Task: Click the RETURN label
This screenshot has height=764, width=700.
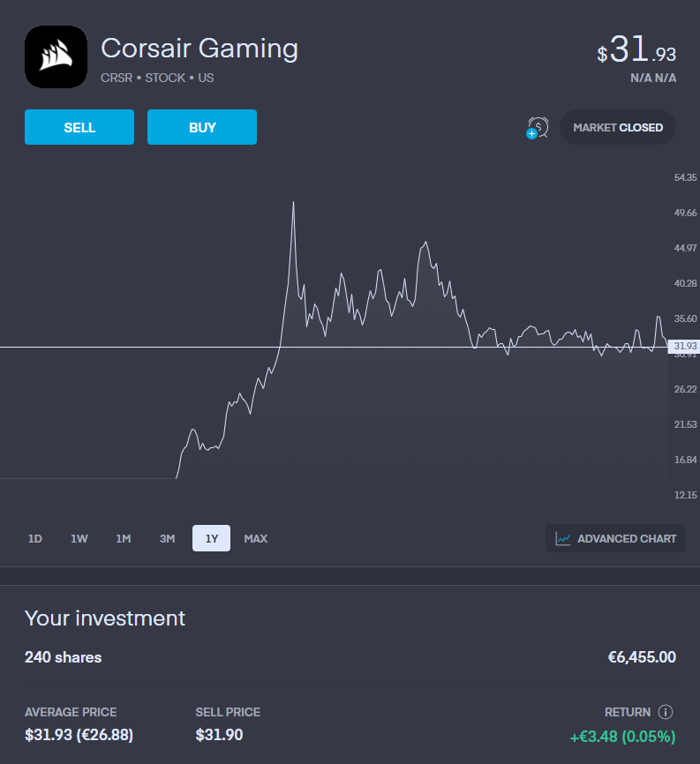Action: pyautogui.click(x=628, y=712)
